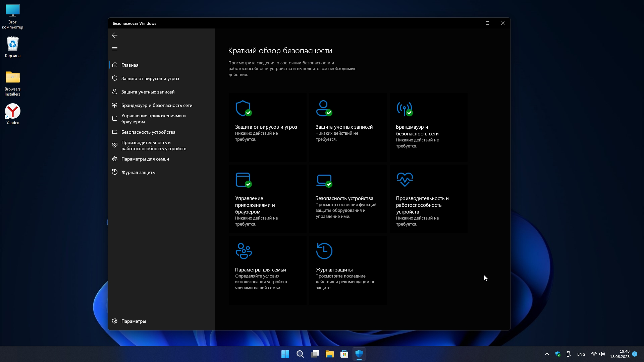
Task: Open app and browser control tile icon
Action: coord(244,180)
